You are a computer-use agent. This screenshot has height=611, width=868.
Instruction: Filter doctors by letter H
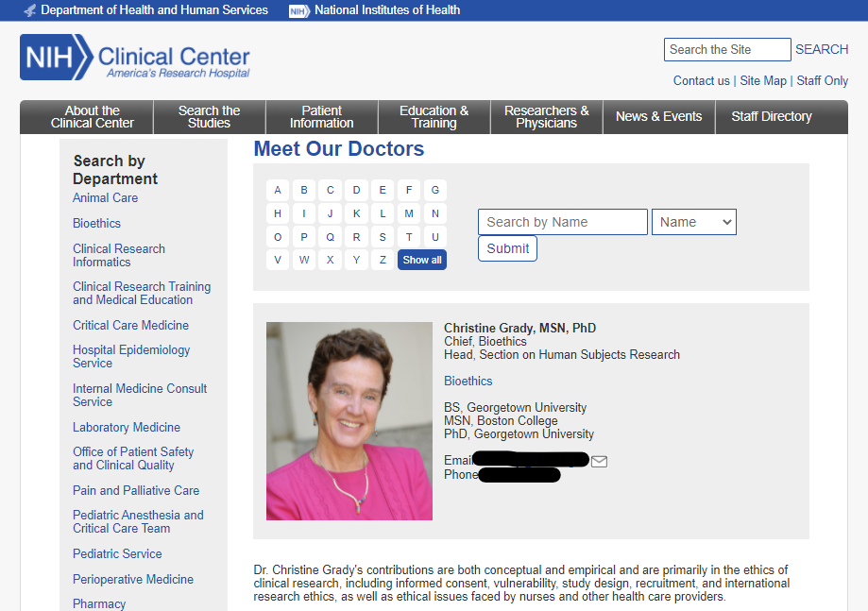(278, 213)
